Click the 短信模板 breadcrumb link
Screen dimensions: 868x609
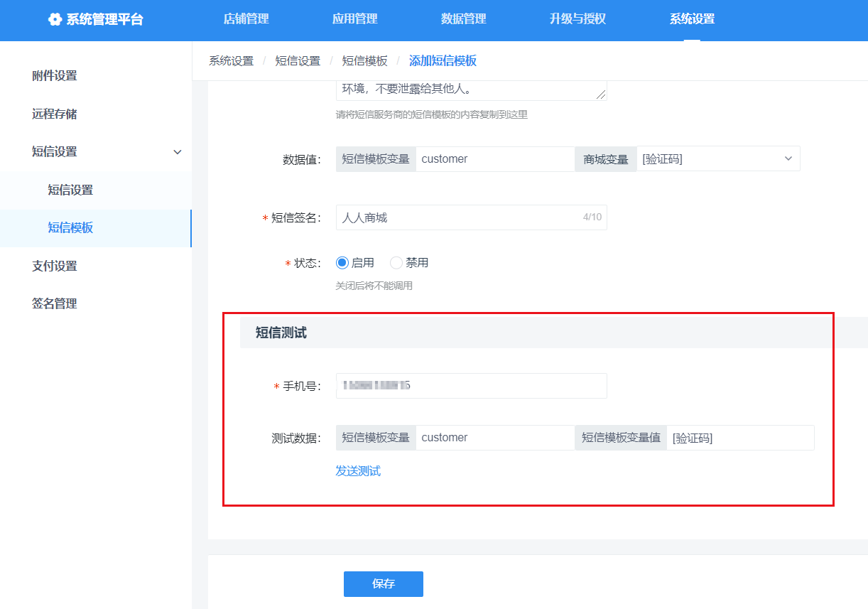click(365, 61)
